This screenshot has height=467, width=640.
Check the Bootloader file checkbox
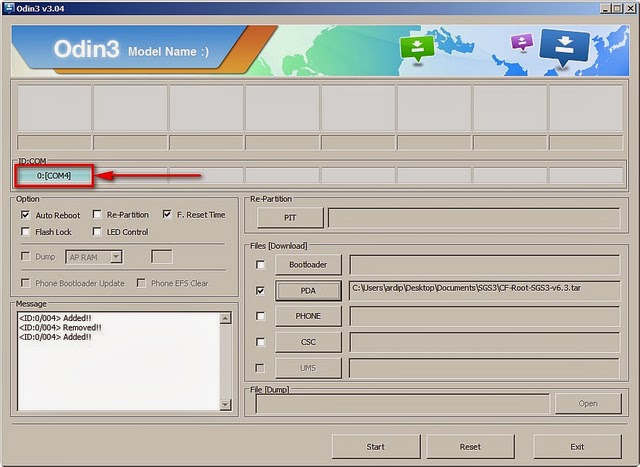point(260,265)
